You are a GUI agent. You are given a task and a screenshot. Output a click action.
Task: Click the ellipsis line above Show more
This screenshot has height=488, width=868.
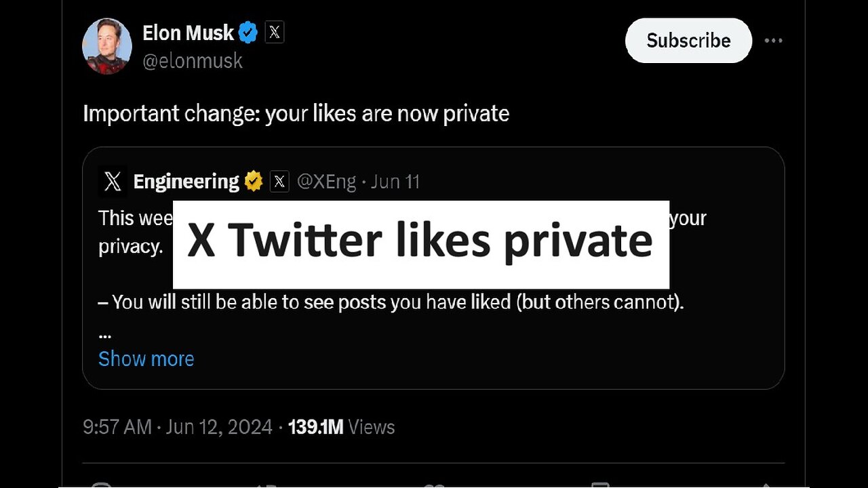pyautogui.click(x=104, y=333)
